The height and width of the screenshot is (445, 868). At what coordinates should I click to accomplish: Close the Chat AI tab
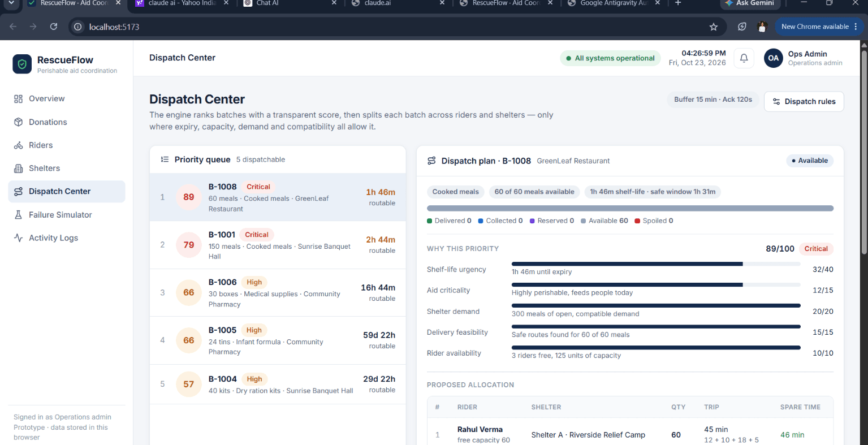334,3
